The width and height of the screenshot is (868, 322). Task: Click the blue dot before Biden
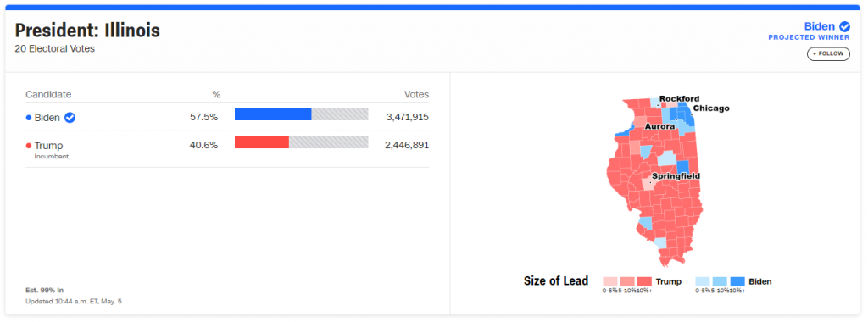[29, 117]
